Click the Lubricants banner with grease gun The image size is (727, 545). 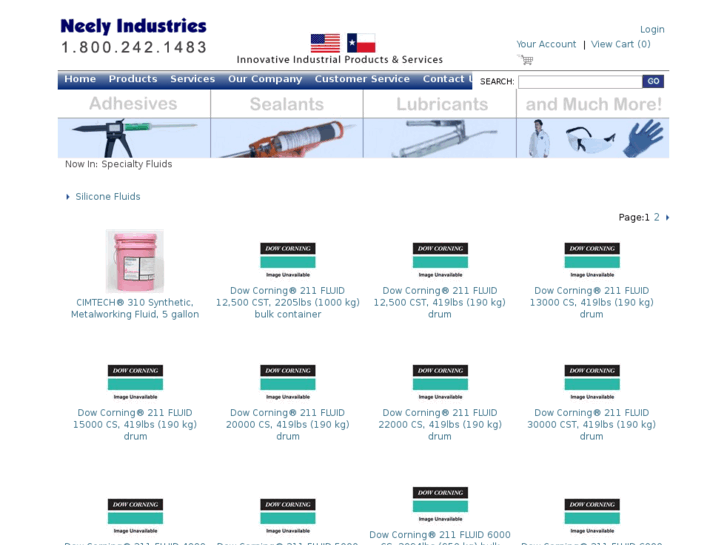pos(440,124)
